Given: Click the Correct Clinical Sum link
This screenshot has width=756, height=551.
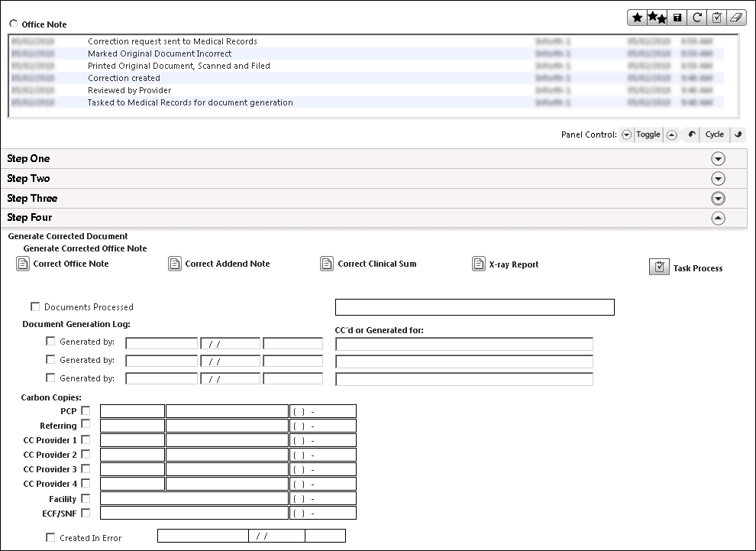Looking at the screenshot, I should click(377, 264).
